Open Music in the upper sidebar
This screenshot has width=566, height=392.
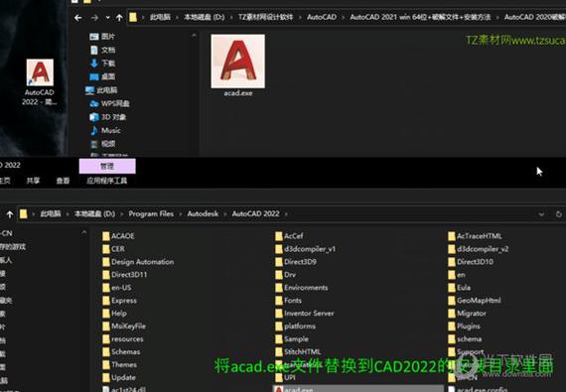[105, 130]
